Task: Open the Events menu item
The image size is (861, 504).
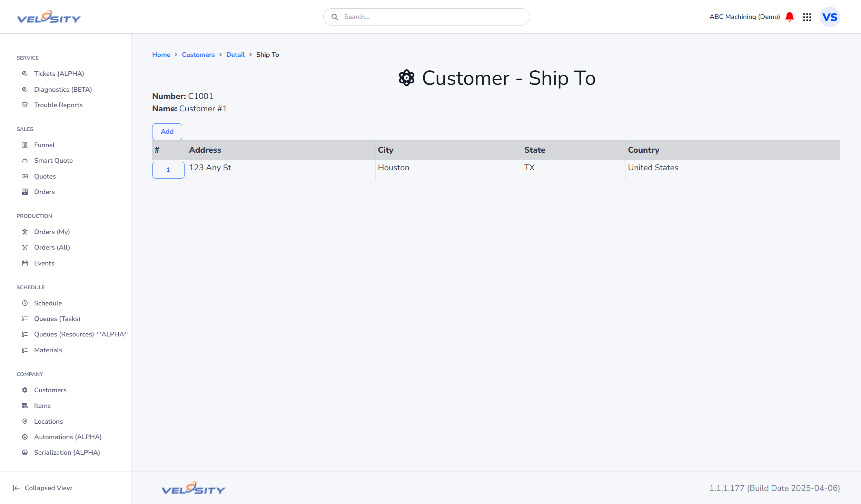Action: pyautogui.click(x=44, y=263)
